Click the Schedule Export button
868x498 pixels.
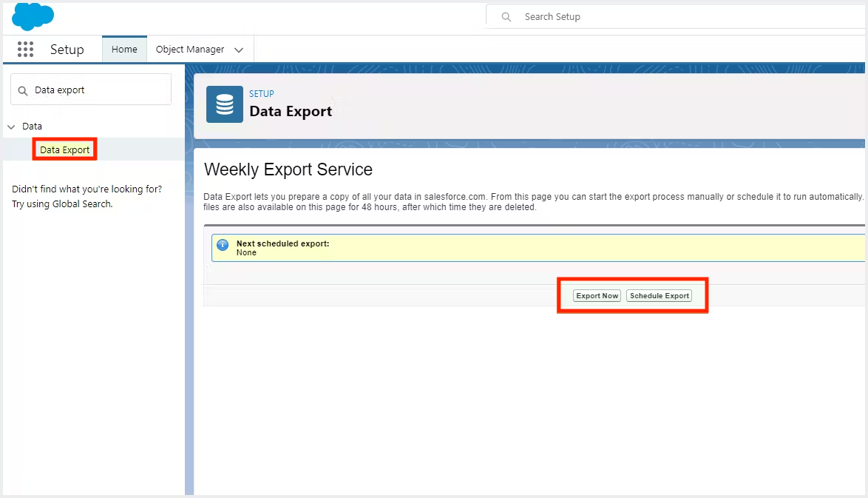pos(659,296)
